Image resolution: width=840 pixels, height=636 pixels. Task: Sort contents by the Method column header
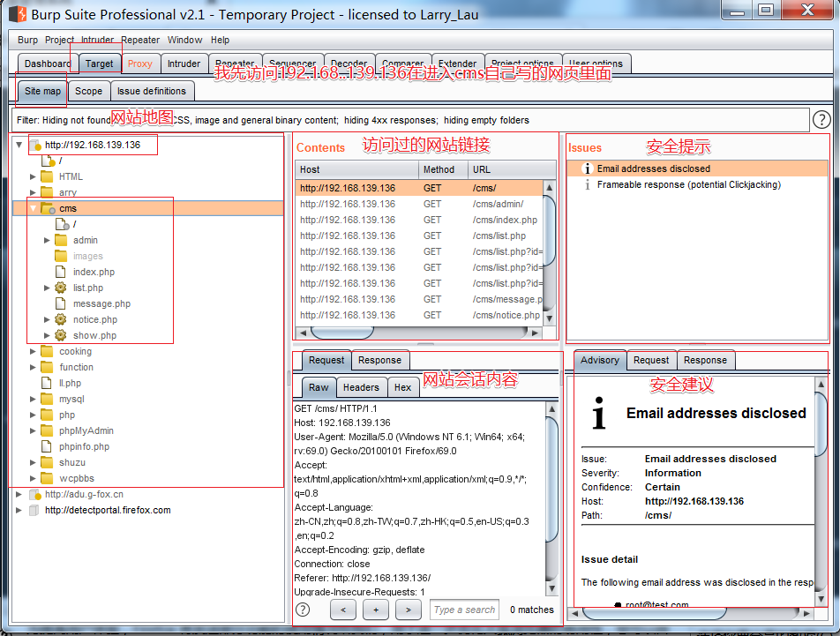point(443,169)
